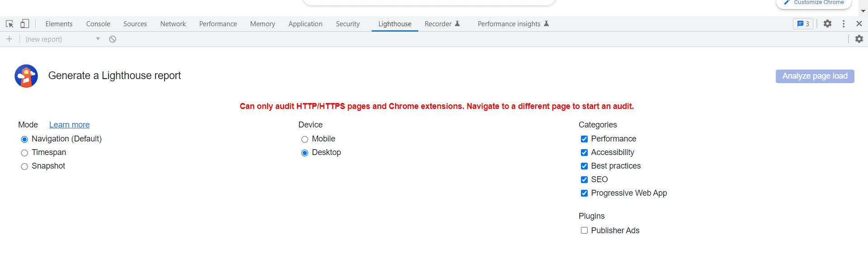Select Navigation (Default) mode
The image size is (868, 254).
[24, 139]
